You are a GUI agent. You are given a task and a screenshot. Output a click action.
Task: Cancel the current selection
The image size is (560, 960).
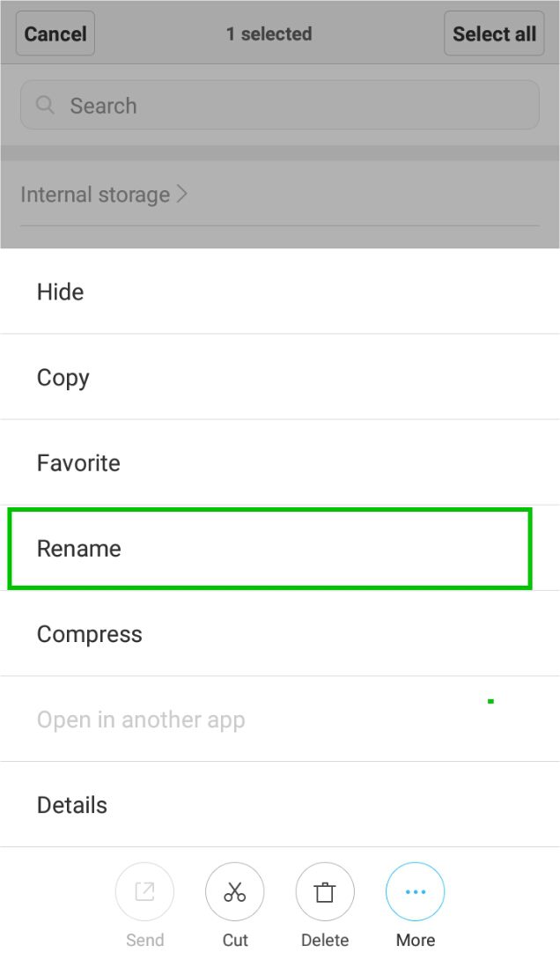(55, 33)
